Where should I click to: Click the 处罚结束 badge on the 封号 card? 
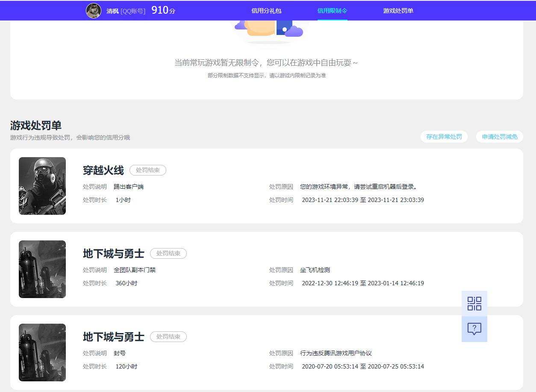[168, 336]
